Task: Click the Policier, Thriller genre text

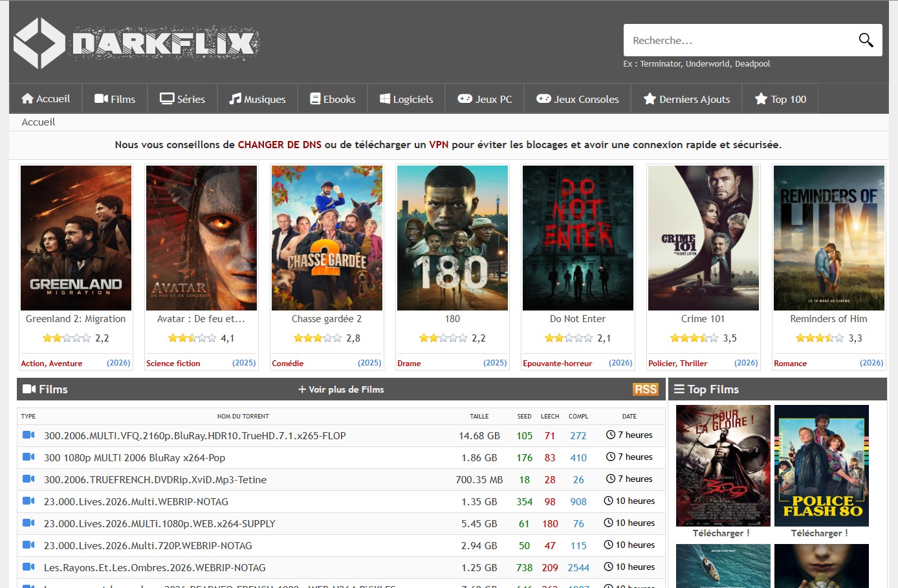Action: click(x=678, y=364)
